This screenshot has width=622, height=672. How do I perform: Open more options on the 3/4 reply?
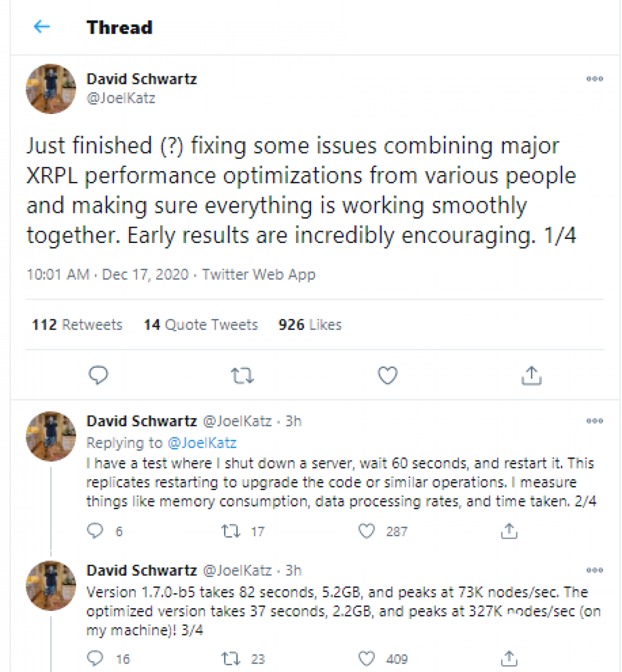594,570
